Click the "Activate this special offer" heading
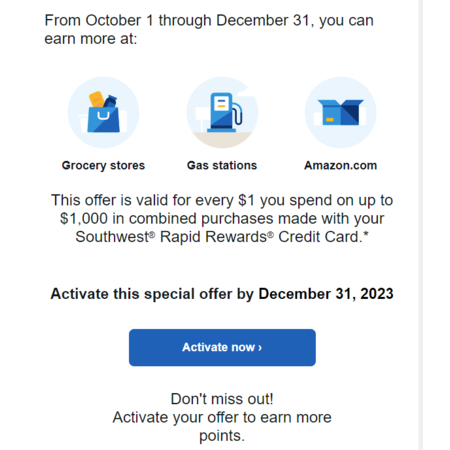The image size is (450, 450). point(222,294)
